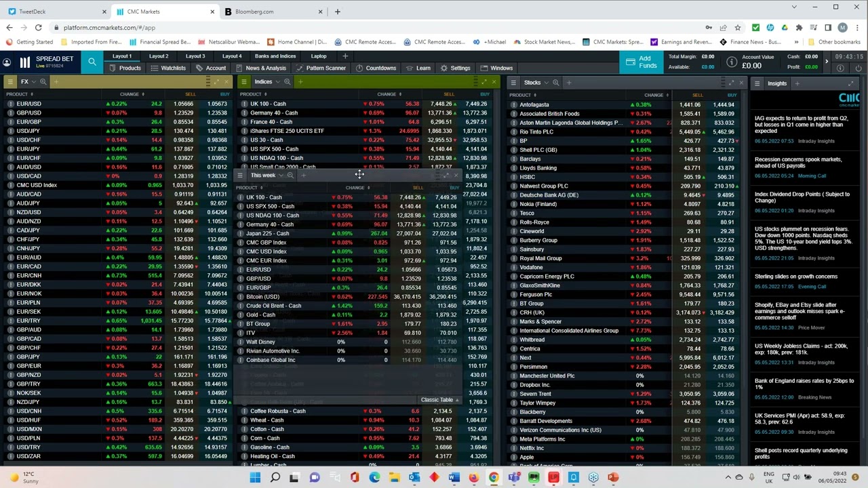
Task: Open the Watchlists menu
Action: pyautogui.click(x=168, y=68)
